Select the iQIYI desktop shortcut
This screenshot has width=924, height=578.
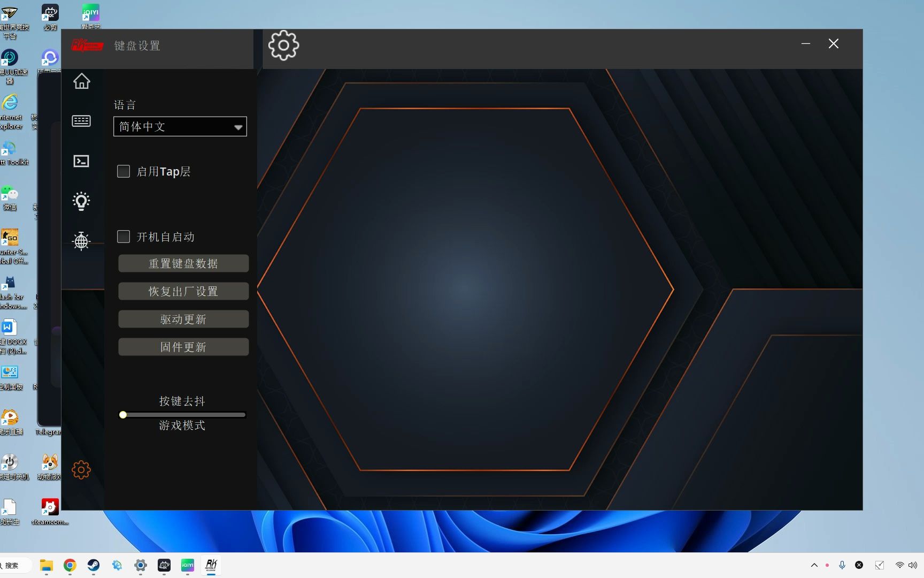91,16
